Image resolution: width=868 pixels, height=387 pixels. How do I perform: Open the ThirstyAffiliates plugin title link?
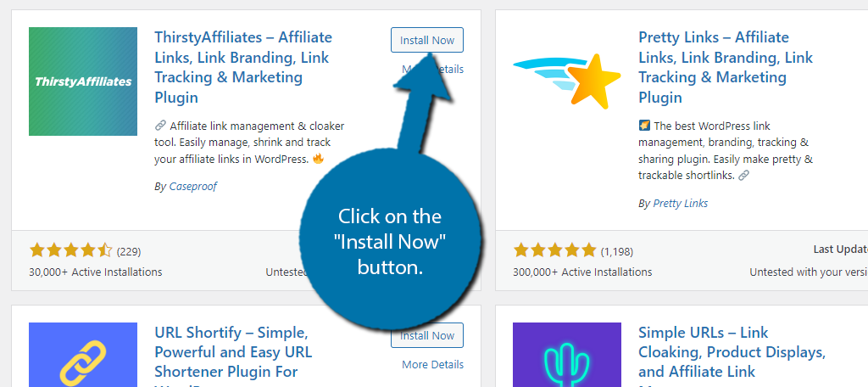pos(243,67)
